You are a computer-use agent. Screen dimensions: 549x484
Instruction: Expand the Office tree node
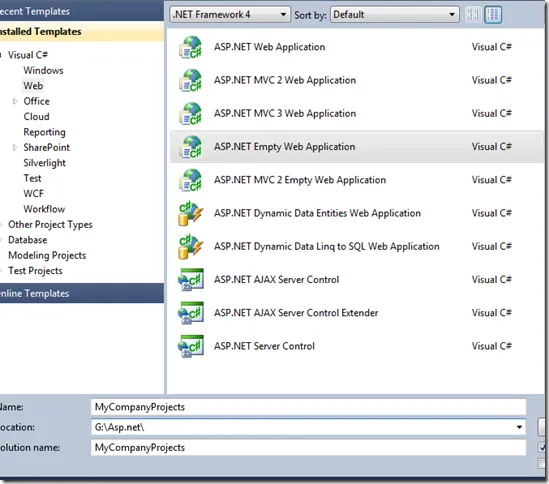(15, 102)
